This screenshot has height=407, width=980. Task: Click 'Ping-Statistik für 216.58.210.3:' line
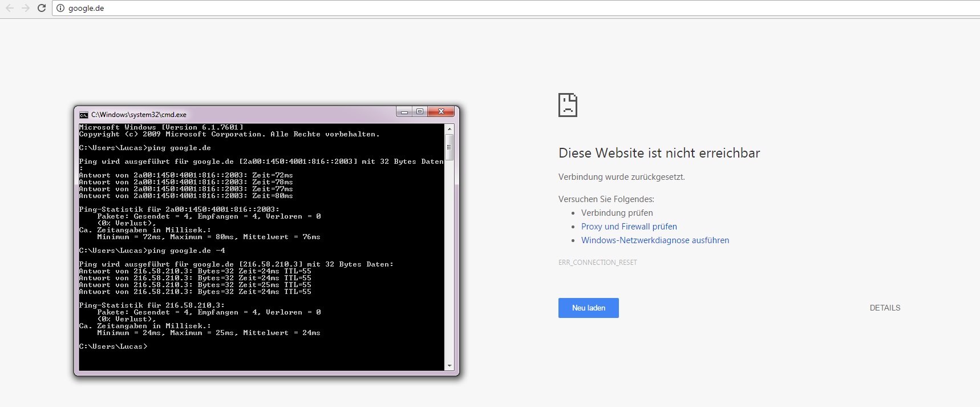tap(152, 305)
